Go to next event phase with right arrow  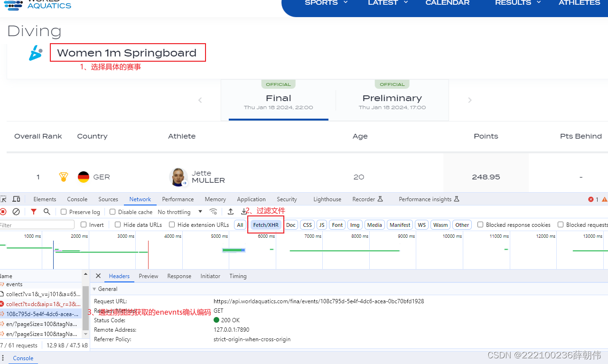tap(470, 100)
